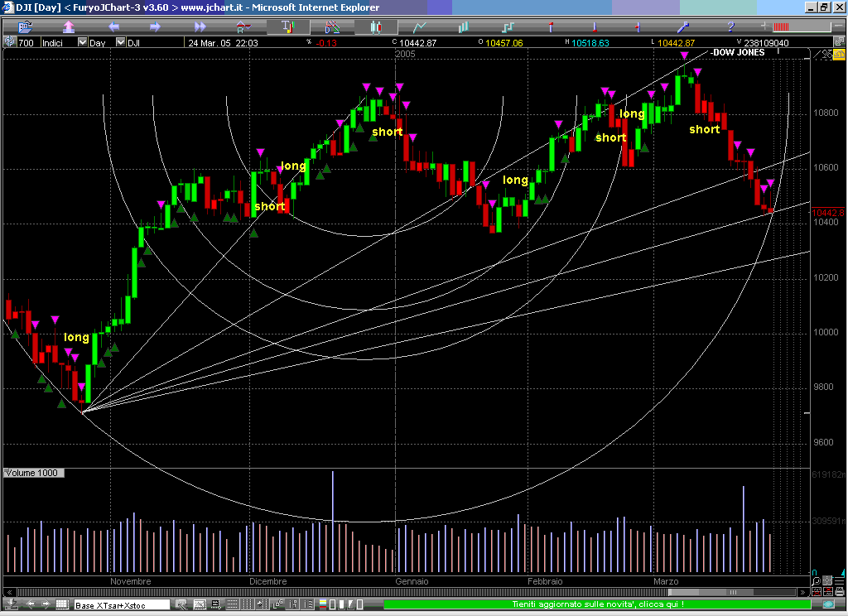Switch to the line chart icon
Viewport: 848px width, 616px height.
pyautogui.click(x=420, y=26)
